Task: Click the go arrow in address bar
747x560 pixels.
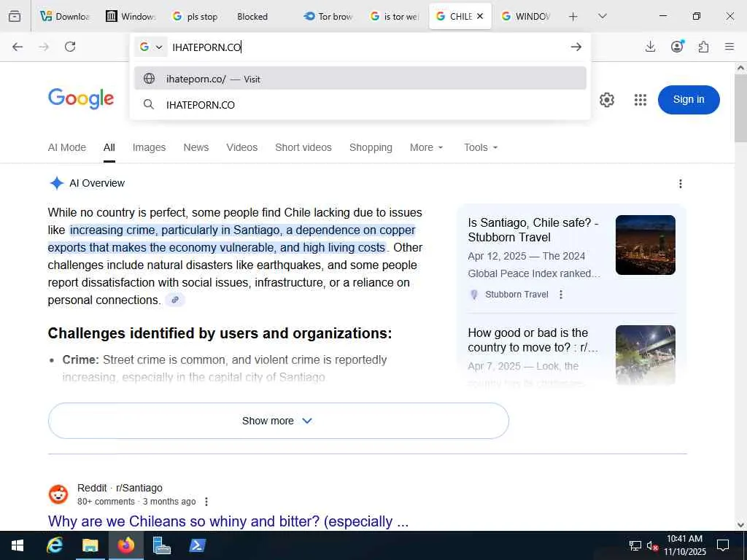Action: click(576, 47)
